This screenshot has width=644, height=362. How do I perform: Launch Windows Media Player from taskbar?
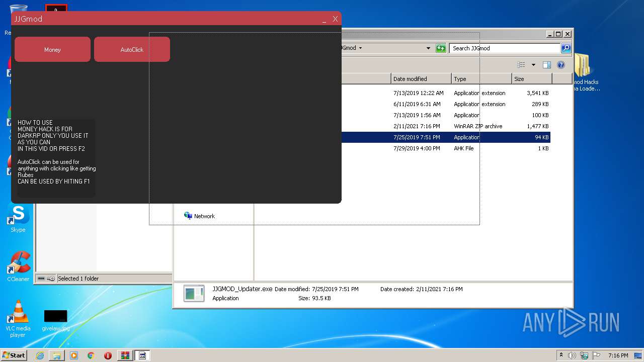74,355
